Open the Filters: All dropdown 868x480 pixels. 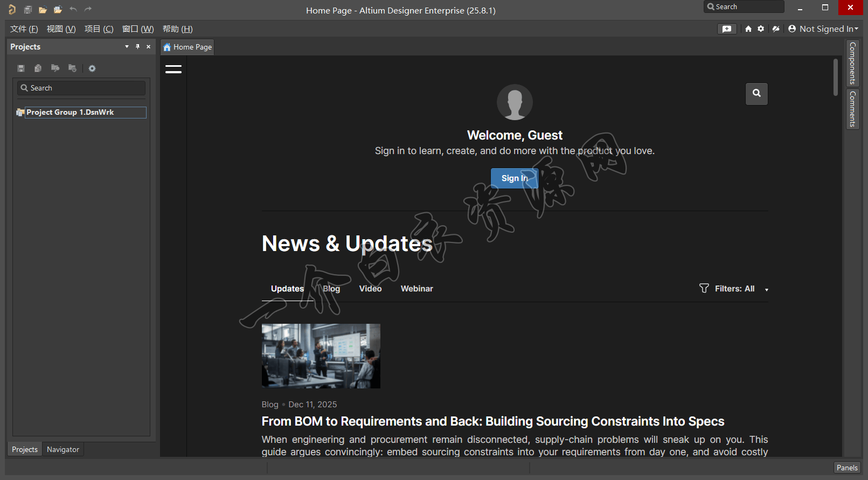(x=734, y=289)
